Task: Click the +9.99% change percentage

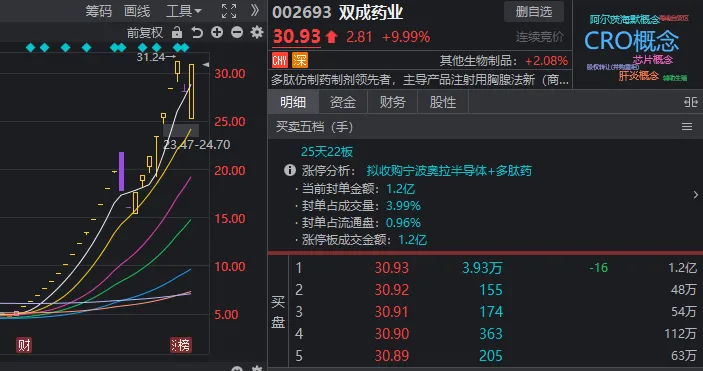Action: 406,37
